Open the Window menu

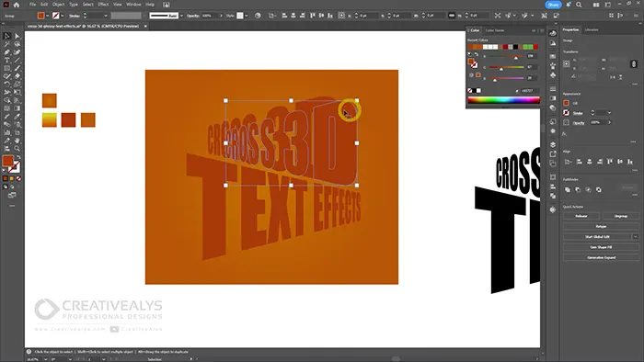[x=133, y=5]
